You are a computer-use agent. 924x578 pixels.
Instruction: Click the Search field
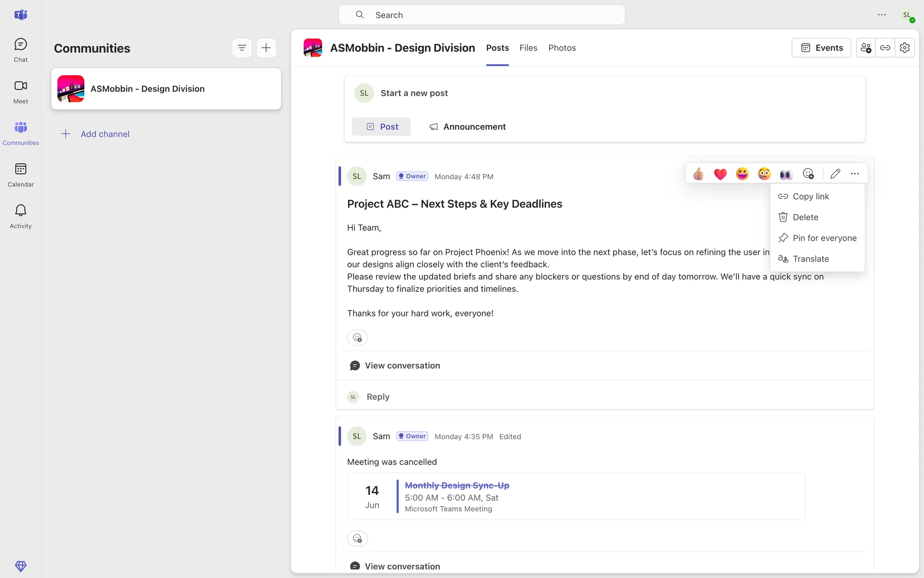click(x=481, y=15)
